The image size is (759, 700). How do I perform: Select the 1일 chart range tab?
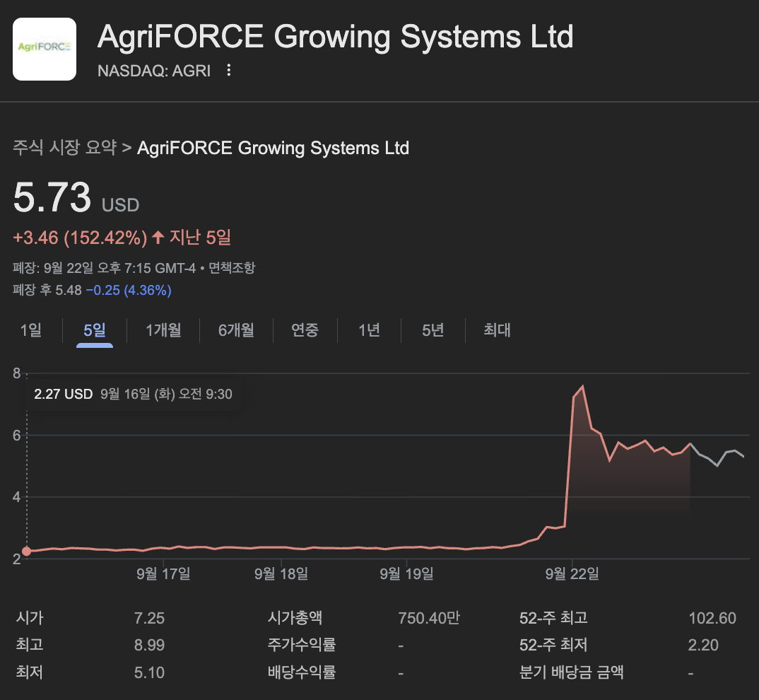pos(31,330)
